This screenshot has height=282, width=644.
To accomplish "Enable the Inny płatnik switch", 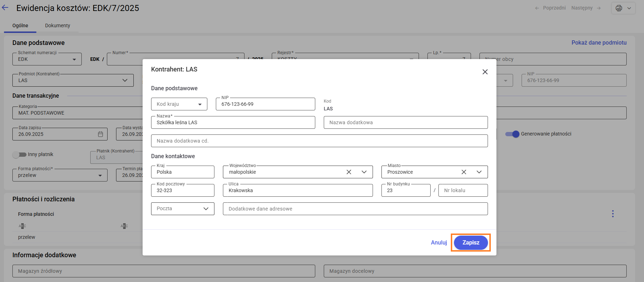I will pos(19,154).
